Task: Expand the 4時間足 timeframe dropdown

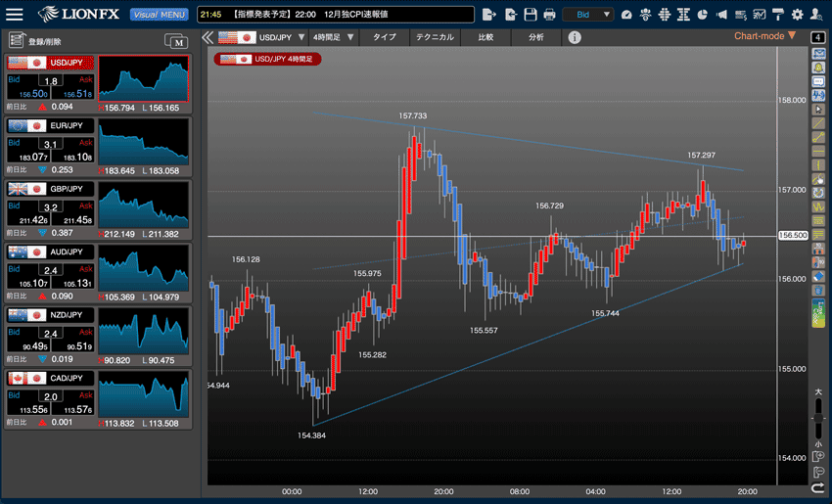Action: coord(334,37)
